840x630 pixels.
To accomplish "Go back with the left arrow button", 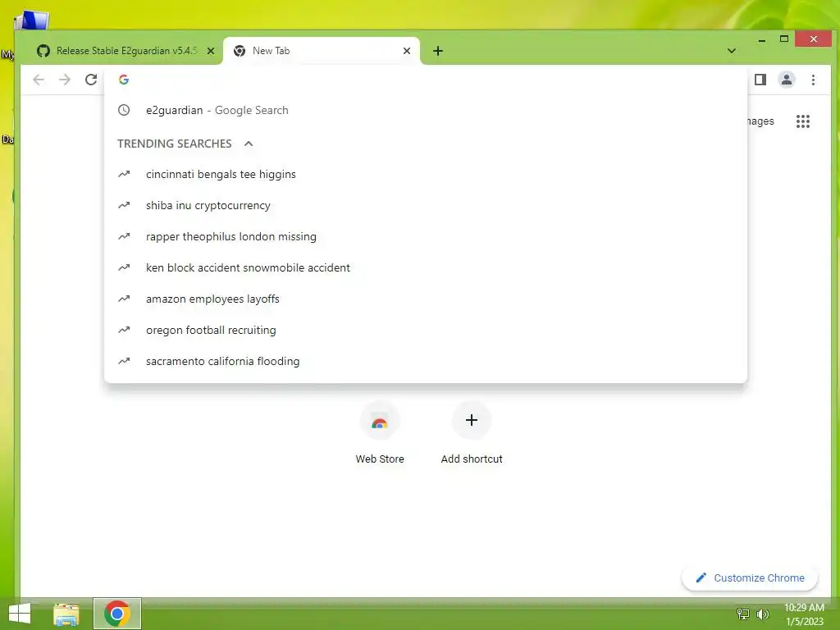I will [x=39, y=80].
